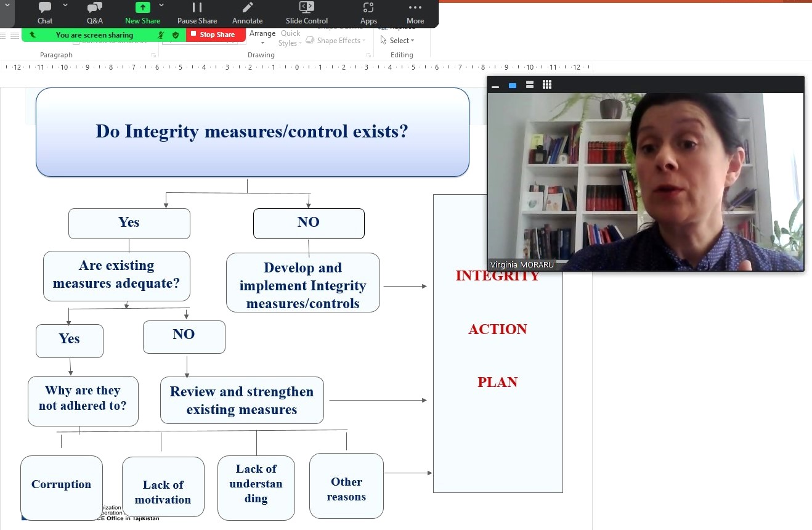This screenshot has height=530, width=812.
Task: Select the 'Corruption' box on the slide
Action: [x=62, y=484]
